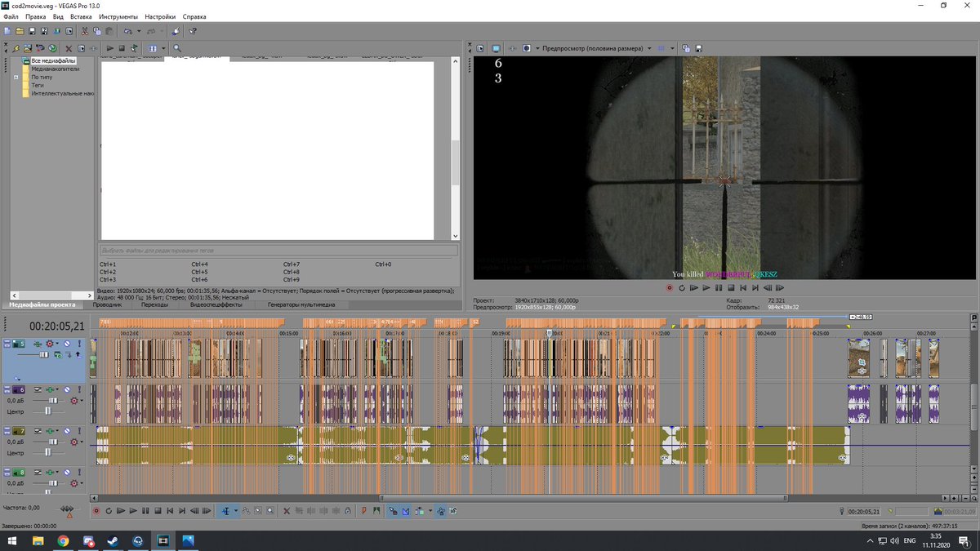
Task: Toggle Automatic Crossfades icon
Action: 406,511
